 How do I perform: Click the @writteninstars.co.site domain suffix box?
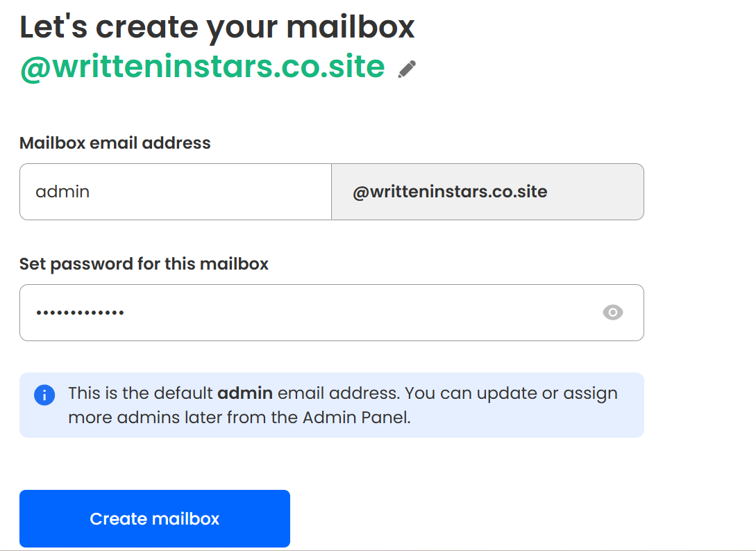[487, 192]
